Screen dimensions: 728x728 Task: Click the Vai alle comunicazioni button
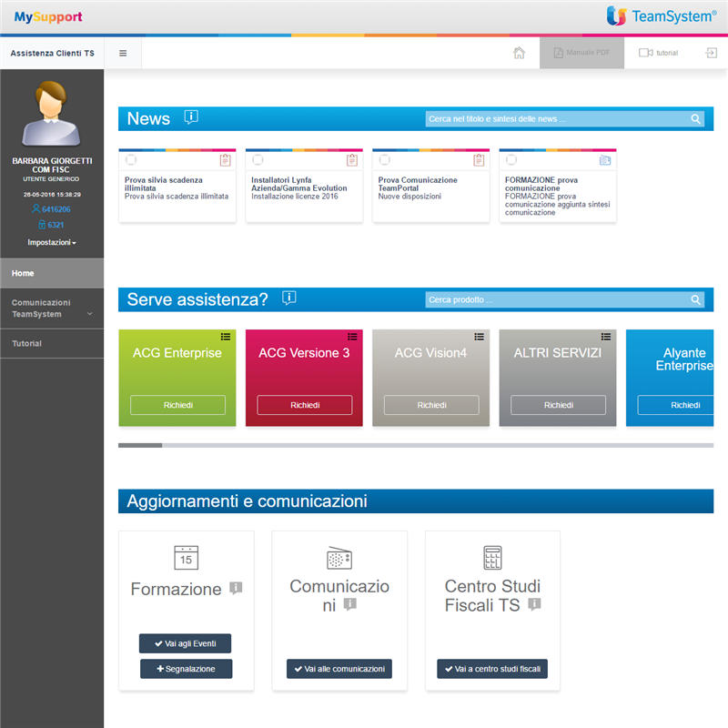coord(339,669)
